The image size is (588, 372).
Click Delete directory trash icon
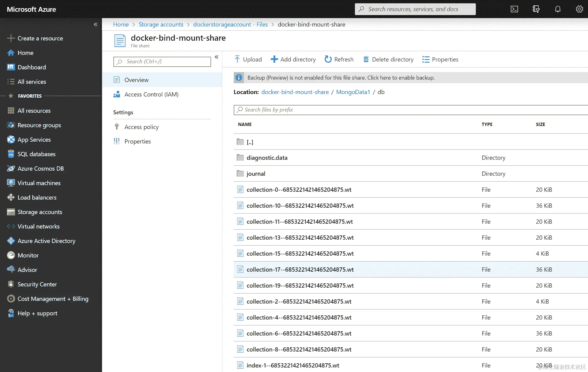366,59
